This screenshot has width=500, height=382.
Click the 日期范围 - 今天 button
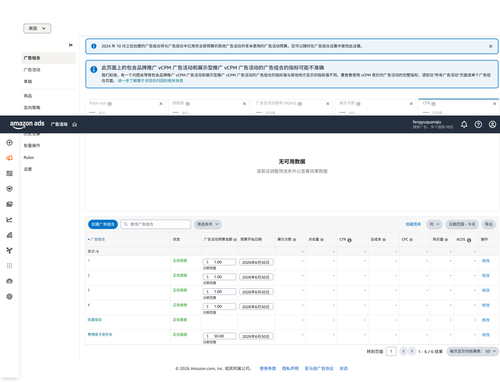coord(462,224)
